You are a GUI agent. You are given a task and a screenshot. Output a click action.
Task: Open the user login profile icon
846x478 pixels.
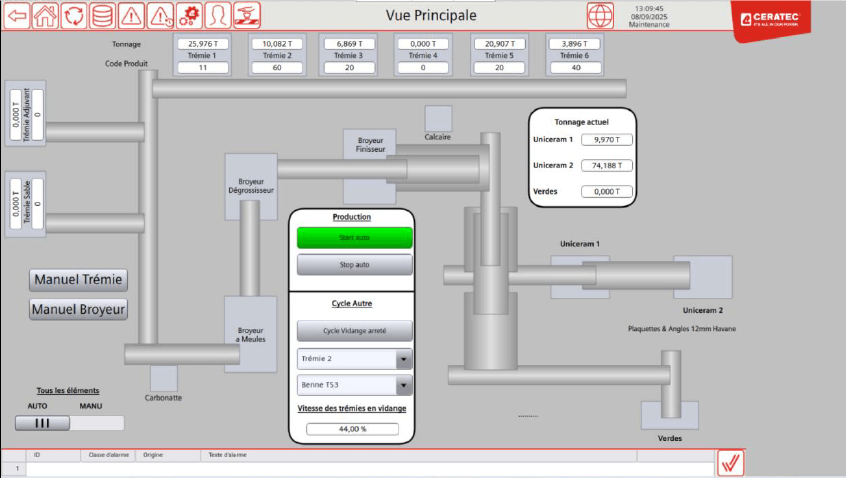(x=218, y=15)
